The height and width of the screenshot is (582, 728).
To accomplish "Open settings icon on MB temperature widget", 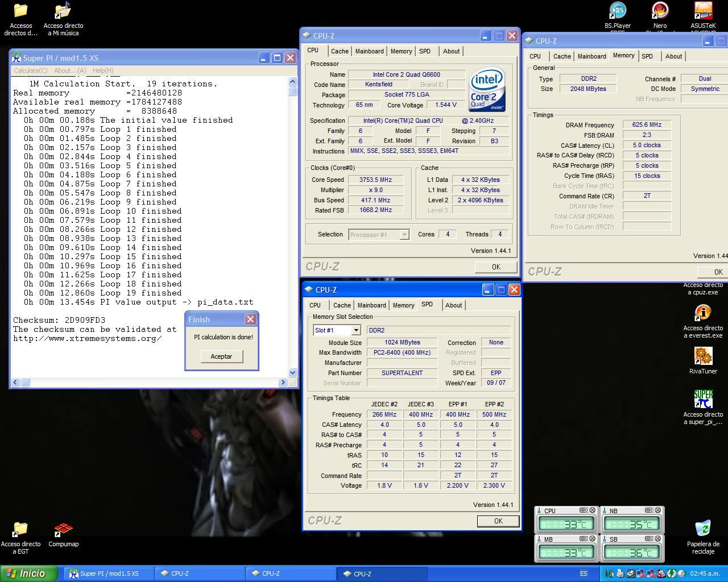I will (x=584, y=539).
